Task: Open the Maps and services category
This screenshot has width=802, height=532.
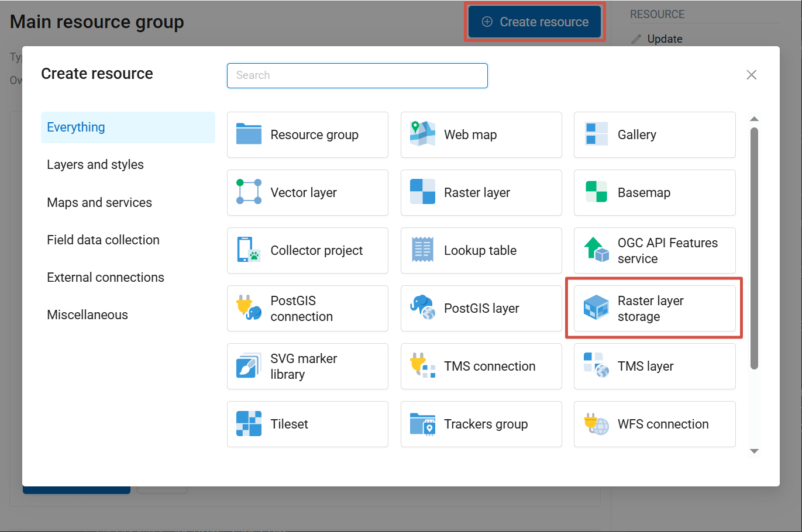Action: pos(99,202)
